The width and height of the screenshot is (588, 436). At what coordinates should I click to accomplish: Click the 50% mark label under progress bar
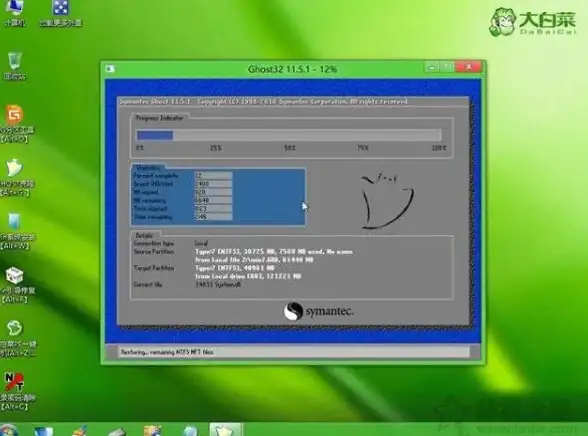coord(290,148)
